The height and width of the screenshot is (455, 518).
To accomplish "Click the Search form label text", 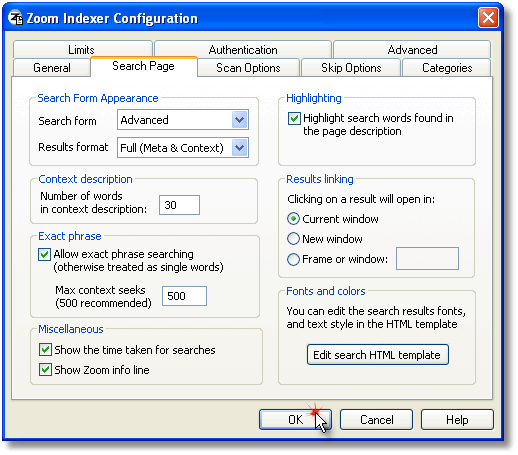I will pos(67,121).
